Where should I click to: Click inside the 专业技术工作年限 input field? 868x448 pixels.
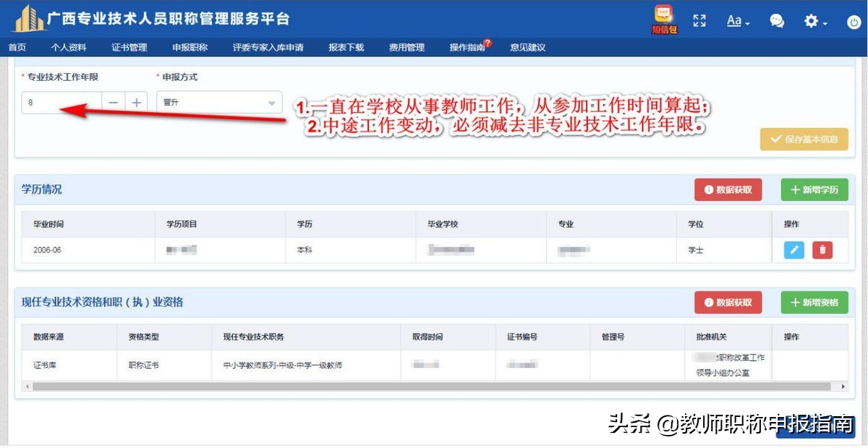tap(58, 102)
